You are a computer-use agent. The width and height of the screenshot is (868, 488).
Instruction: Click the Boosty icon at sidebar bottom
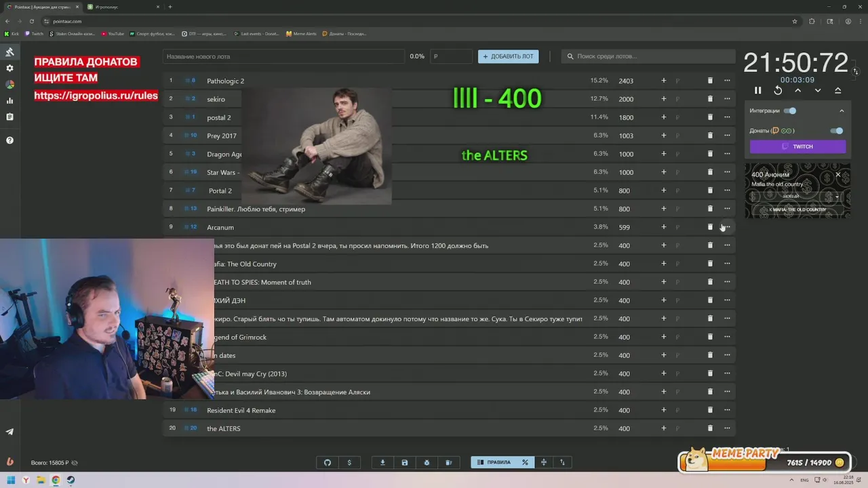click(x=9, y=462)
